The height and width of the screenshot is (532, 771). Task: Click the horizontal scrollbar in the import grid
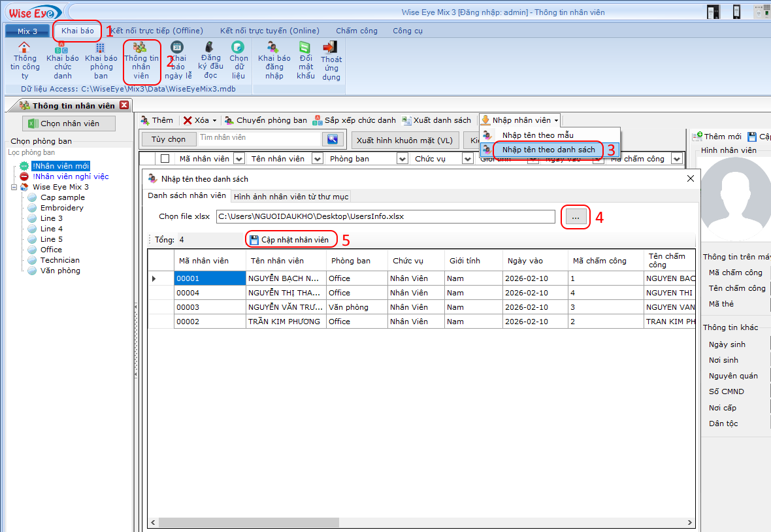(x=248, y=523)
